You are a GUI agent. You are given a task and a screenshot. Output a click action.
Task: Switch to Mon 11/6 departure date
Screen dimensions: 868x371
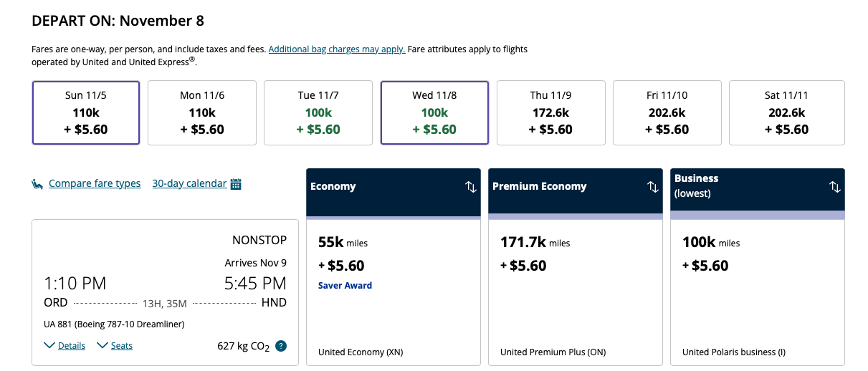202,112
